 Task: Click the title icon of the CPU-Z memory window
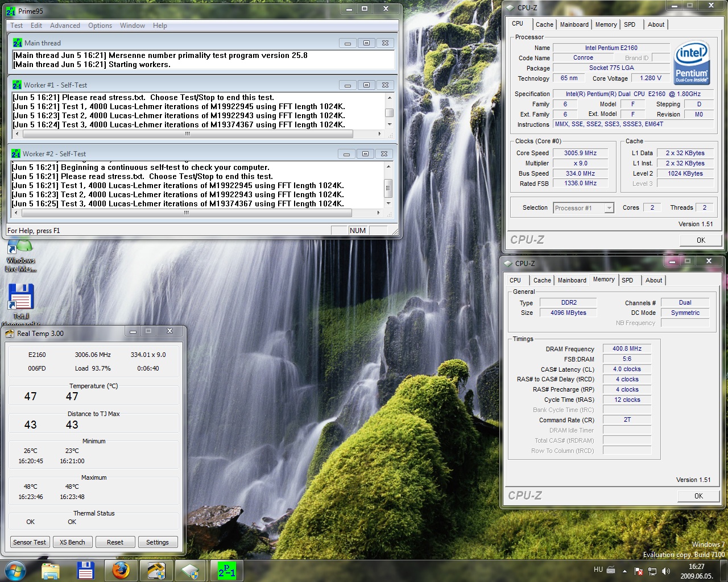coord(508,264)
